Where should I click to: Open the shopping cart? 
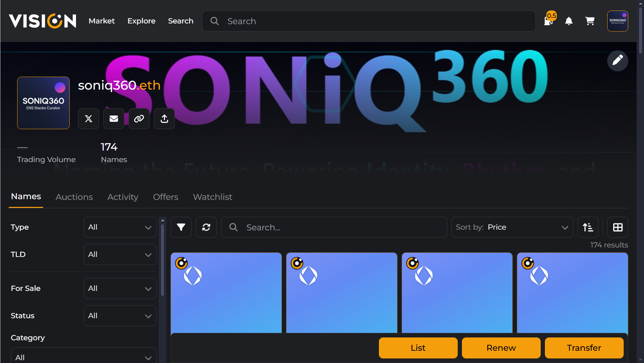(x=590, y=21)
